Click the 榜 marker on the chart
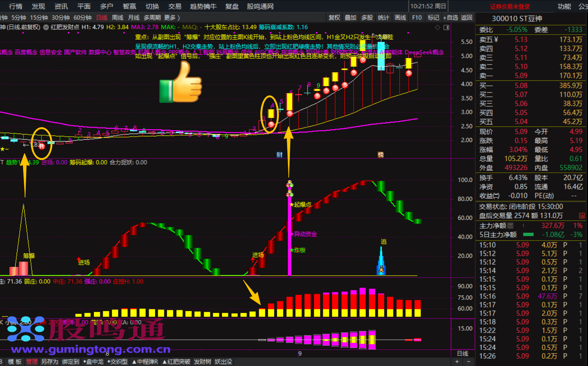The width and height of the screenshot is (588, 366). [380, 155]
